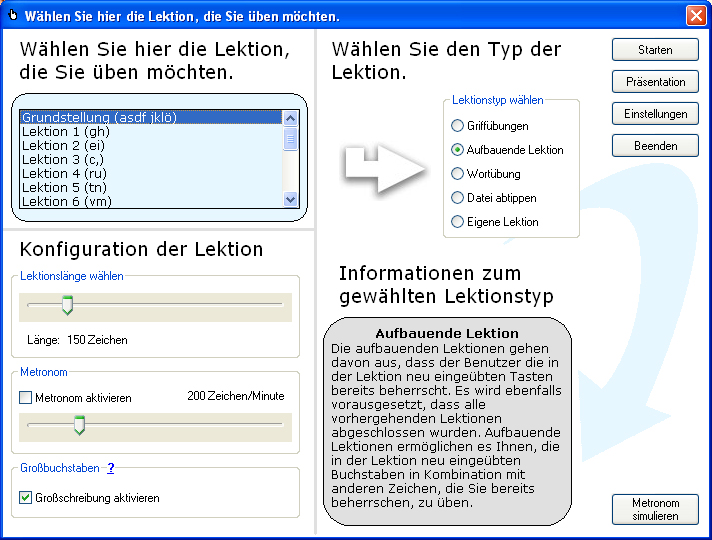The height and width of the screenshot is (540, 712).
Task: Select the Eigene Lektion radio button
Action: (x=458, y=222)
